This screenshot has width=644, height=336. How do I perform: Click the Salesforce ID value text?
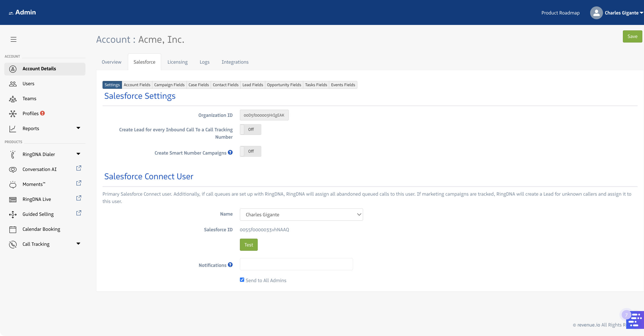tap(264, 230)
